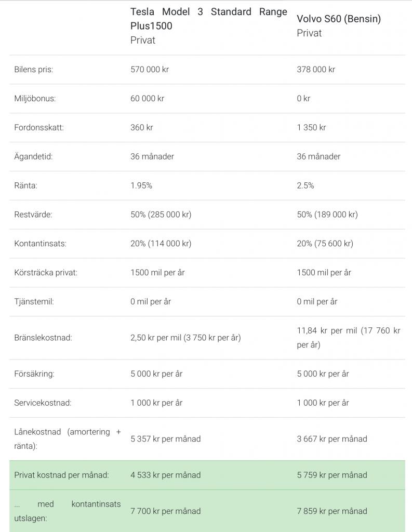Click the Bilens pris row label

coord(34,70)
